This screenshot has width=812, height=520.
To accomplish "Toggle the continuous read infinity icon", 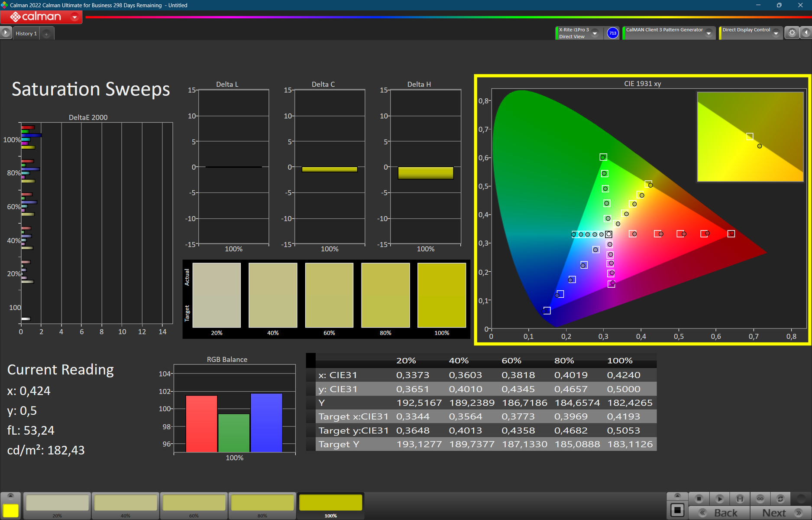I will [760, 499].
